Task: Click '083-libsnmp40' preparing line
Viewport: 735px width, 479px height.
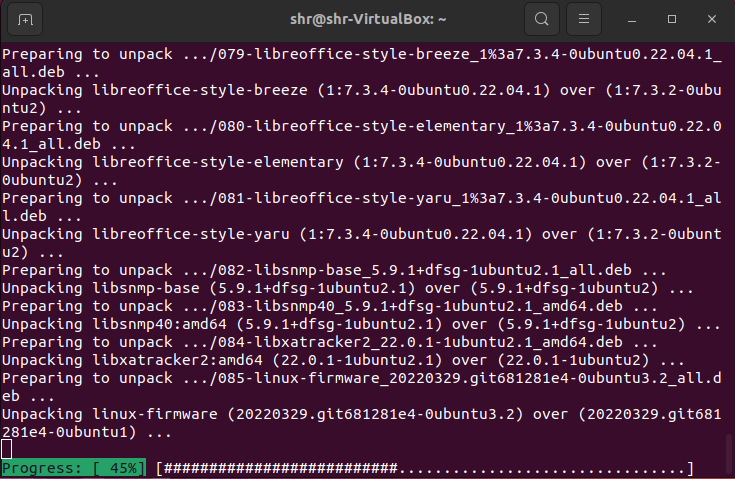Action: click(x=330, y=306)
